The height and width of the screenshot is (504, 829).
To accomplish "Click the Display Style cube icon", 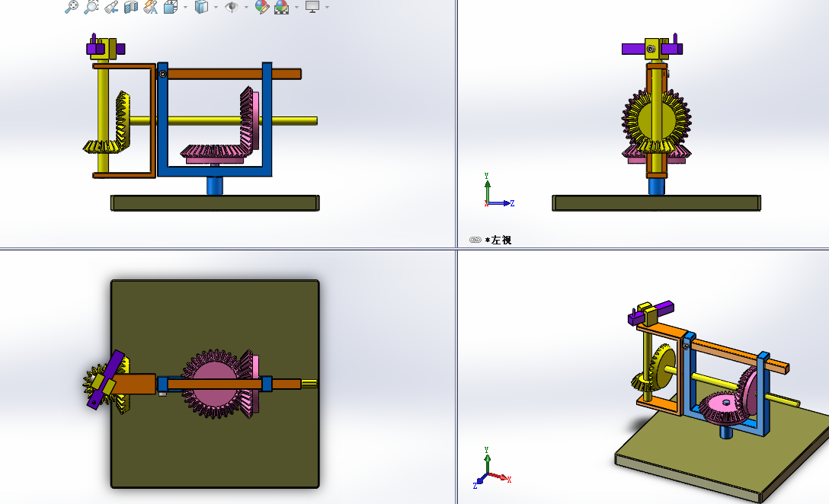I will point(201,7).
